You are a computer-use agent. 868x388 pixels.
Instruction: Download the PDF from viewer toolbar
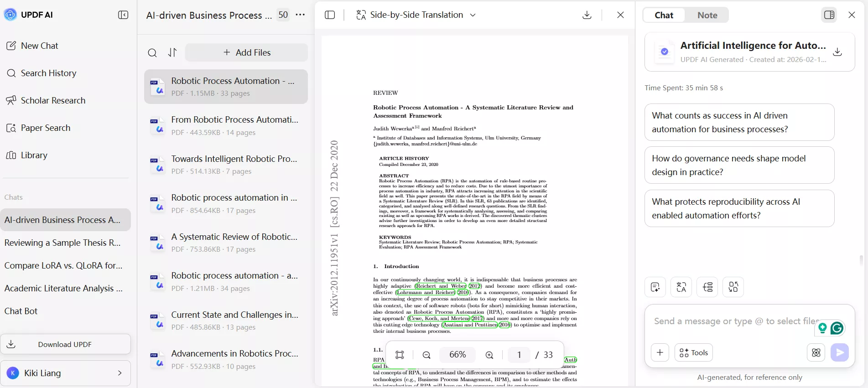587,15
